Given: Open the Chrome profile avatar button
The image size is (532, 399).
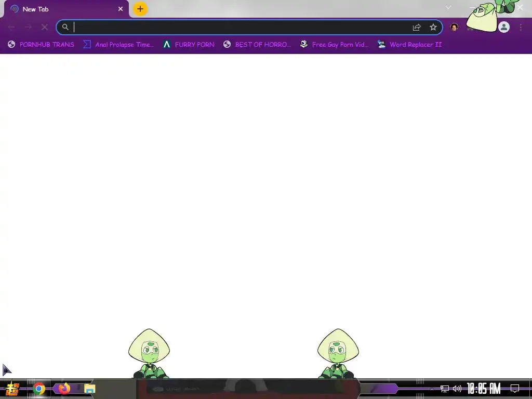Looking at the screenshot, I should click(x=504, y=27).
